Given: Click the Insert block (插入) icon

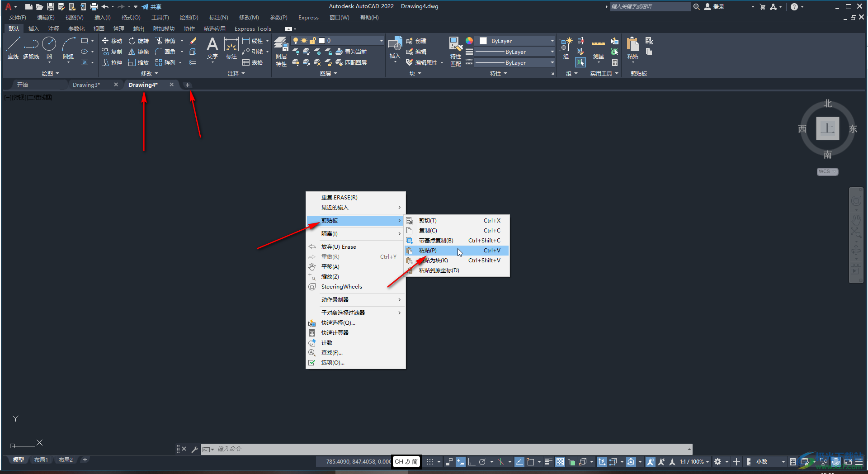Looking at the screenshot, I should (x=395, y=48).
